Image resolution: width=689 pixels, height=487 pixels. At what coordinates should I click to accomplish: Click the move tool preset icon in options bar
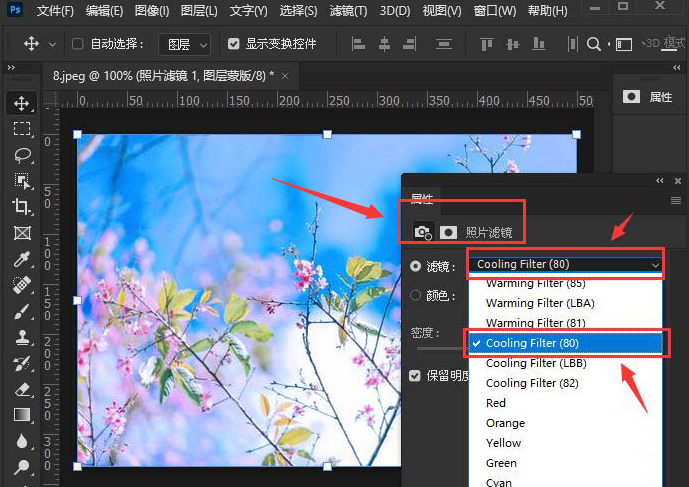(31, 44)
